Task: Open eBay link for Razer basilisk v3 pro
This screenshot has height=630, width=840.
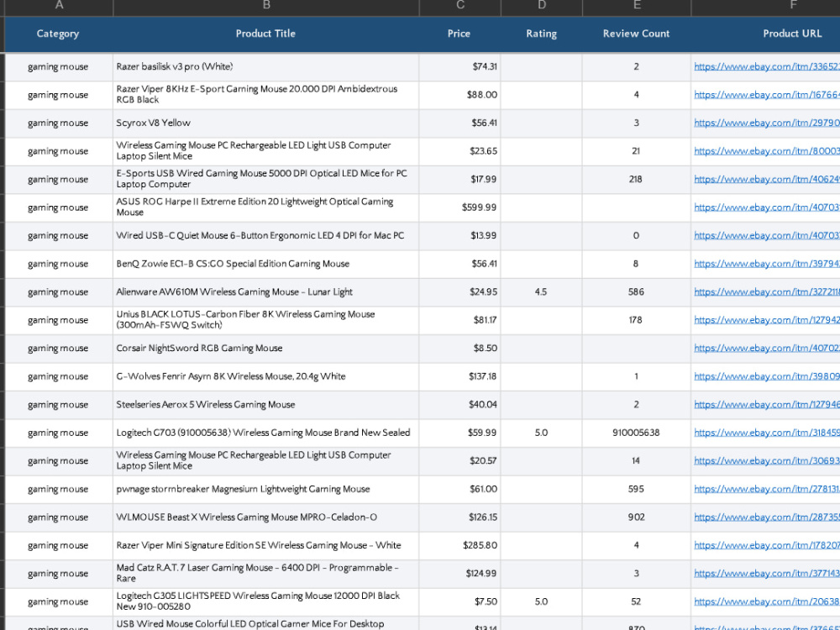Action: tap(767, 67)
